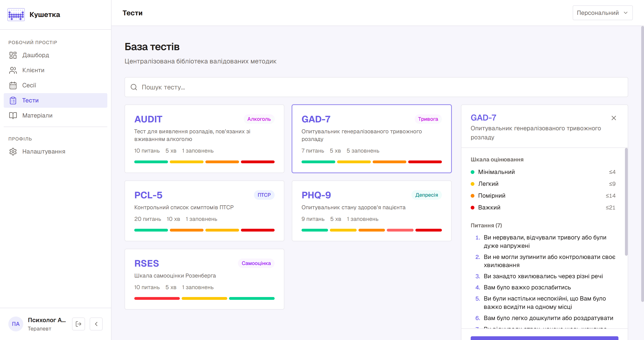Click the Алкоголь category tag
644x340 pixels.
(259, 119)
